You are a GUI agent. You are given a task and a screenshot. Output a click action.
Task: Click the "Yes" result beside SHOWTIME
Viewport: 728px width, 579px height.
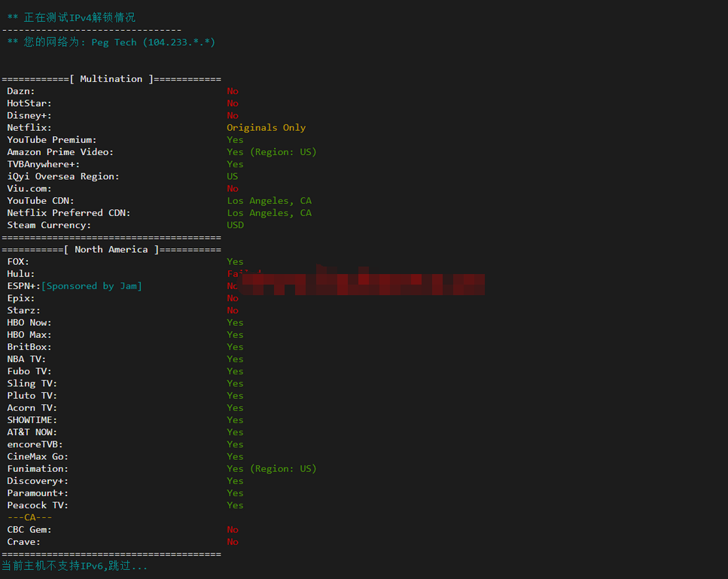click(235, 420)
